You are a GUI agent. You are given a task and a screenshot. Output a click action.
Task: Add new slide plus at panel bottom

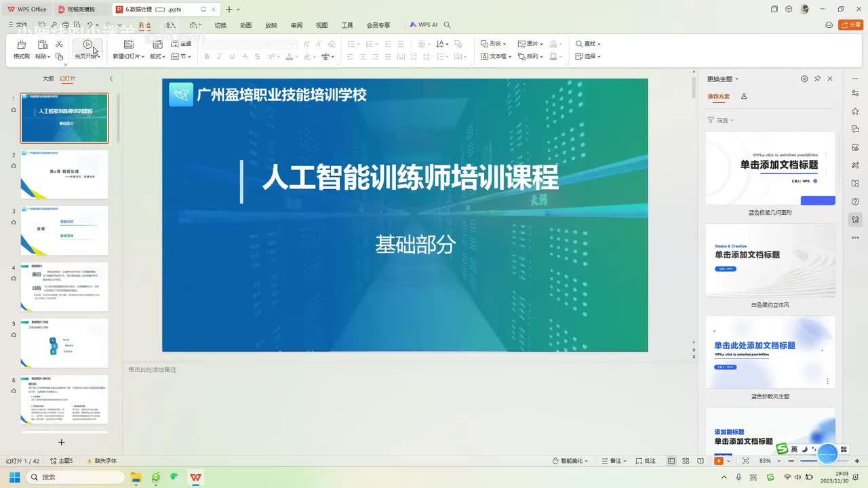61,443
